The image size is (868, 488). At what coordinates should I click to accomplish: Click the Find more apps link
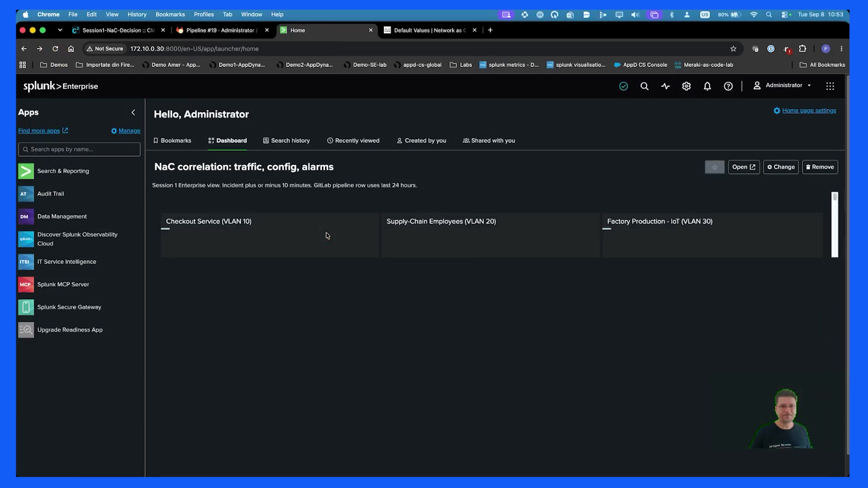[x=43, y=131]
